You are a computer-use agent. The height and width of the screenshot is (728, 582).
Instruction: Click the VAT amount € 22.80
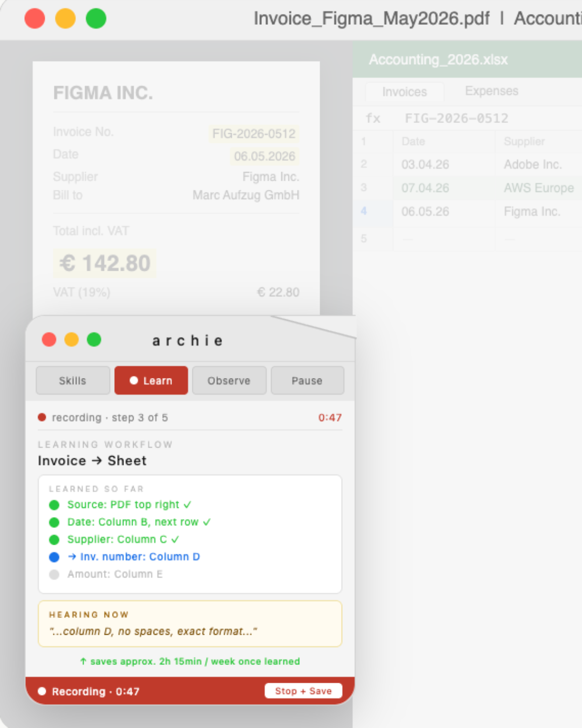click(x=278, y=292)
